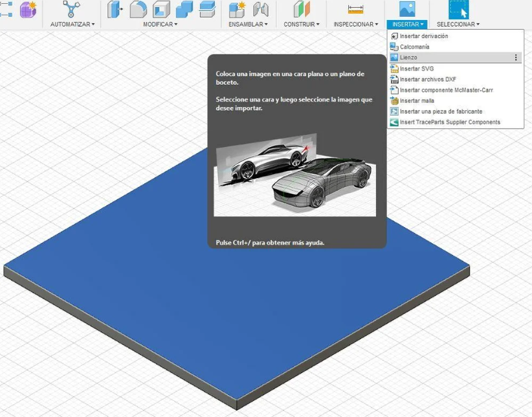Viewport: 532px width, 417px height.
Task: Select the Joint tool icon
Action: pyautogui.click(x=261, y=9)
